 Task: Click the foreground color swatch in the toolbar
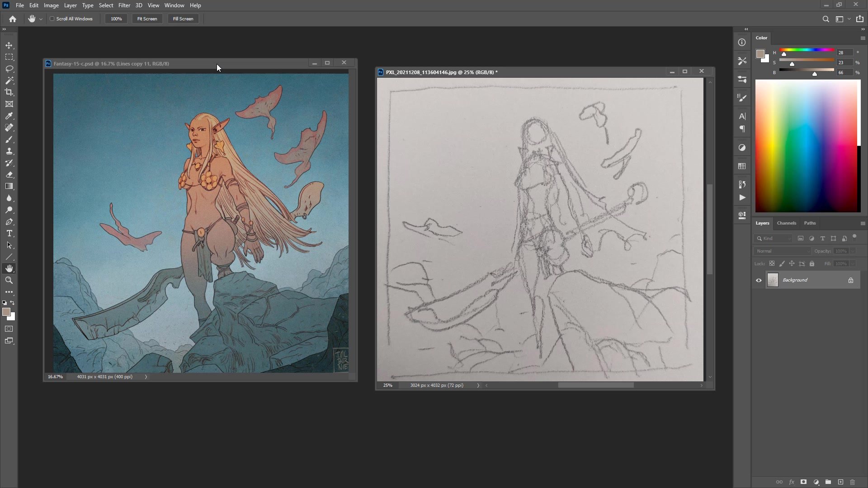click(x=6, y=312)
